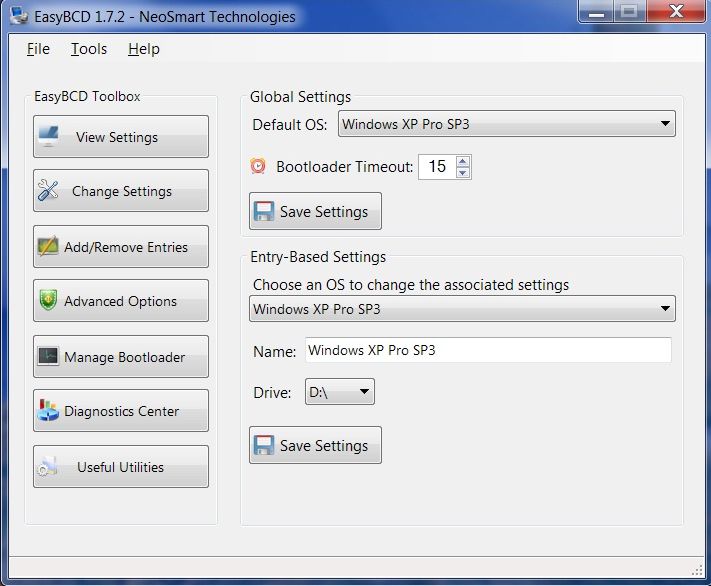Click the View Settings button label
This screenshot has width=711, height=586.
coord(117,137)
